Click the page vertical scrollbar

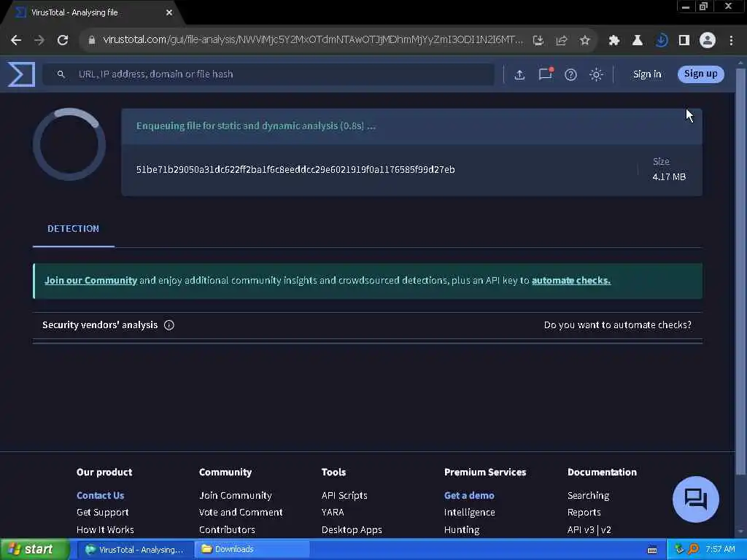click(x=740, y=271)
